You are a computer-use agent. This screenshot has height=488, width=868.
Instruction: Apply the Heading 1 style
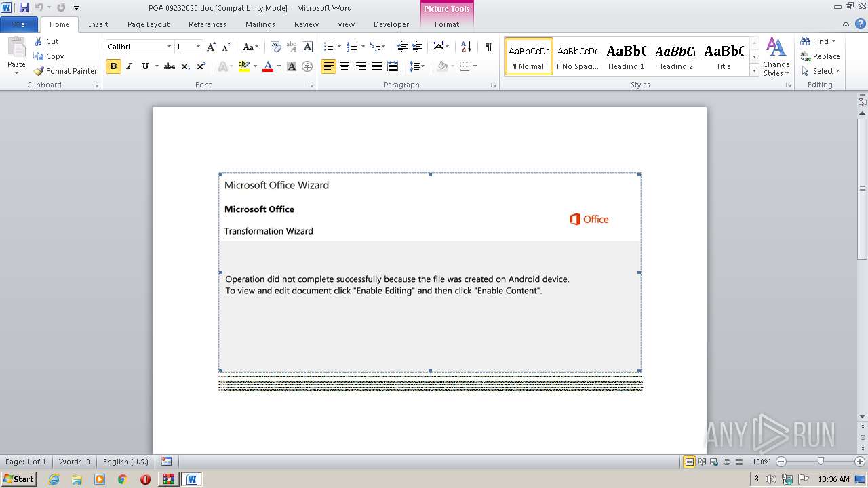coord(626,56)
